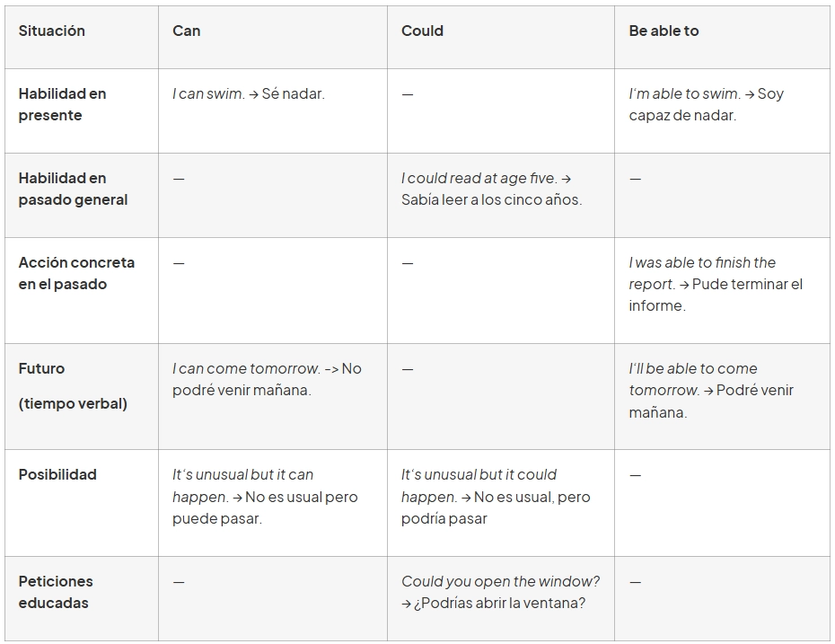Viewport: 835px width, 644px height.
Task: Click the 'I can swim' example cell
Action: [248, 93]
